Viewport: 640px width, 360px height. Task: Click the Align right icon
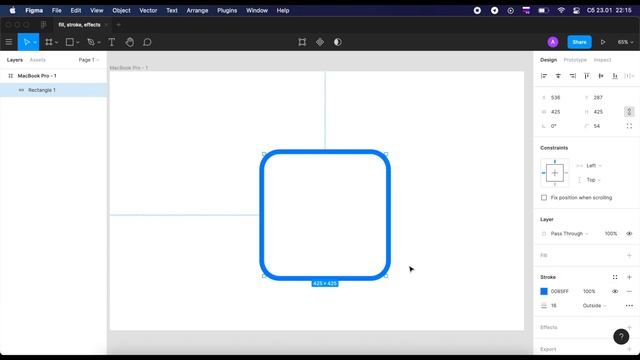573,76
